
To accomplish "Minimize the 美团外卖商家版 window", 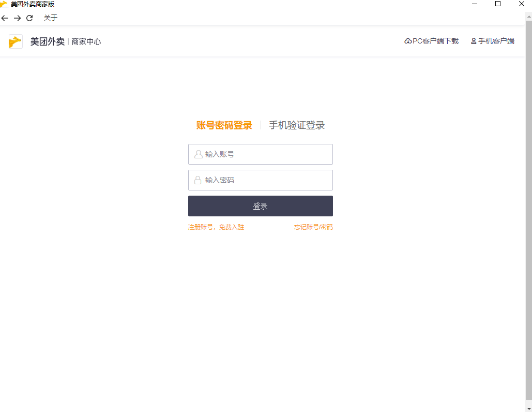I will point(475,4).
